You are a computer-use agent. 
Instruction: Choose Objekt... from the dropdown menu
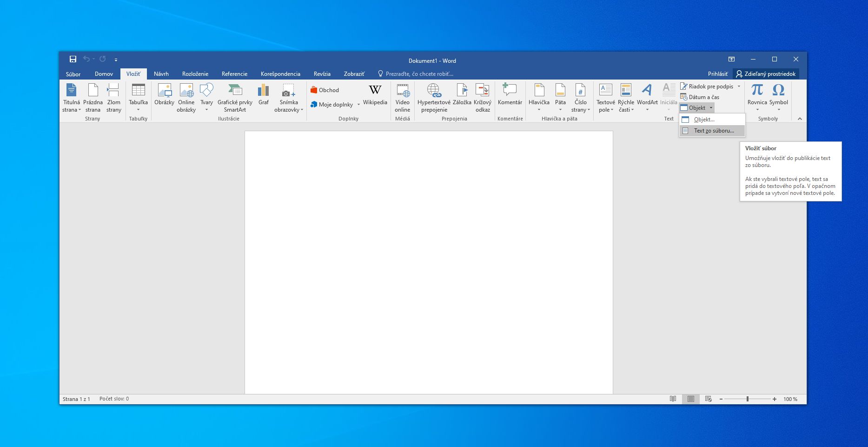click(712, 120)
